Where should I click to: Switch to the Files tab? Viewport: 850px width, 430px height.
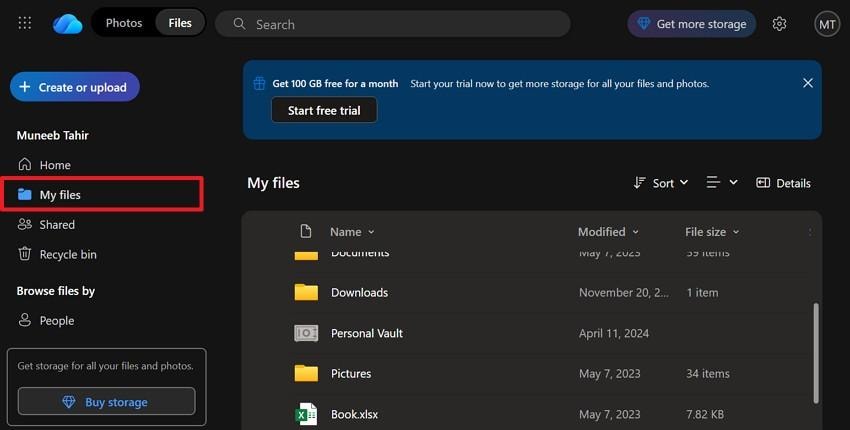(180, 23)
